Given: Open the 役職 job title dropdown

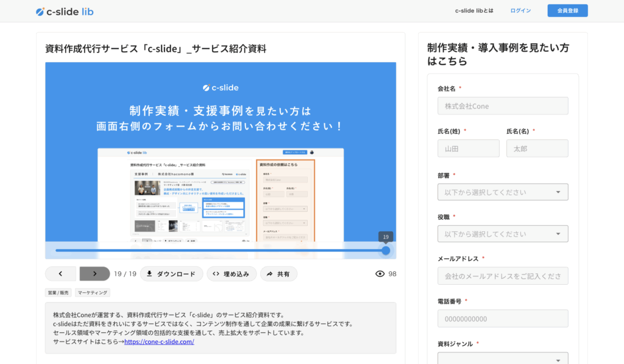Looking at the screenshot, I should tap(503, 234).
